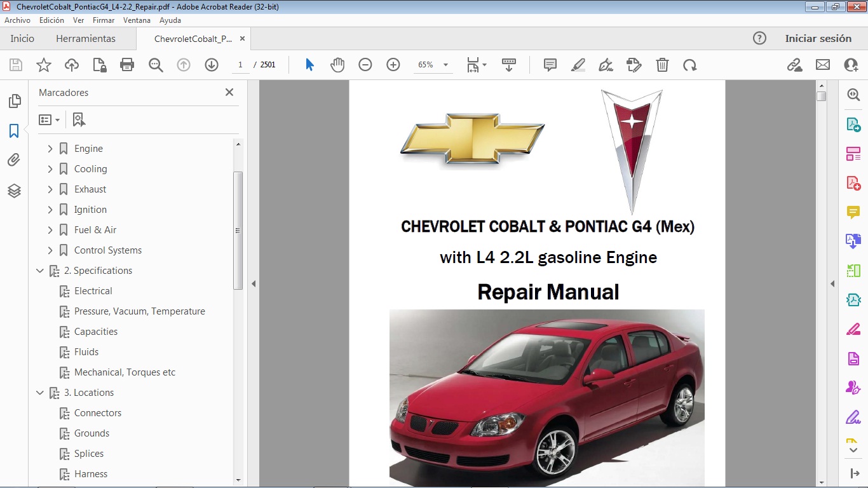Open the Organize Pages tool
The width and height of the screenshot is (868, 488).
click(x=853, y=153)
